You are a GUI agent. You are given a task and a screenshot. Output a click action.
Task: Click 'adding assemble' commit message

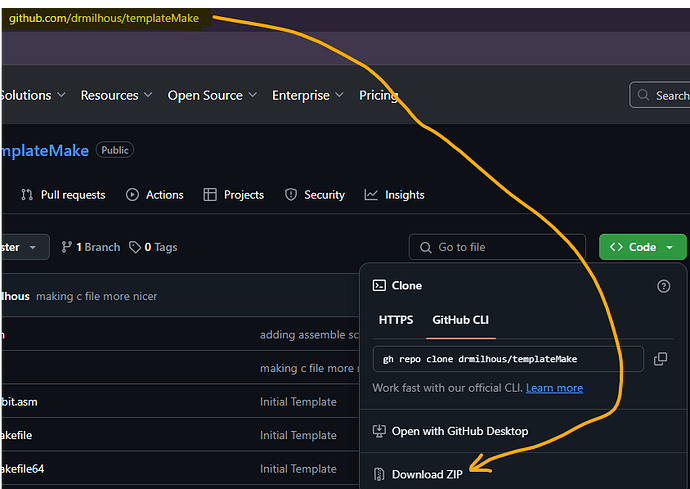click(309, 335)
